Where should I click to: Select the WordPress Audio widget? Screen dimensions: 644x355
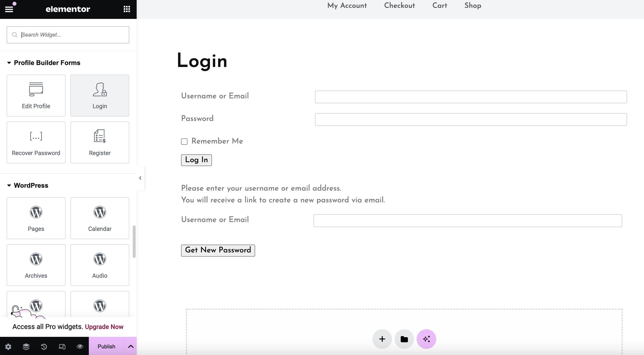coord(100,265)
